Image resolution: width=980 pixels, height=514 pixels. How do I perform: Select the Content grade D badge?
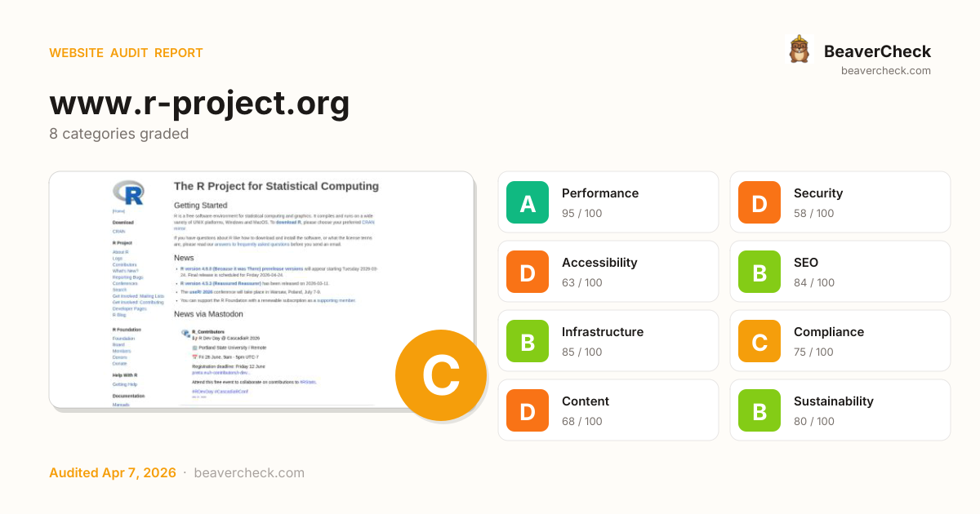528,410
